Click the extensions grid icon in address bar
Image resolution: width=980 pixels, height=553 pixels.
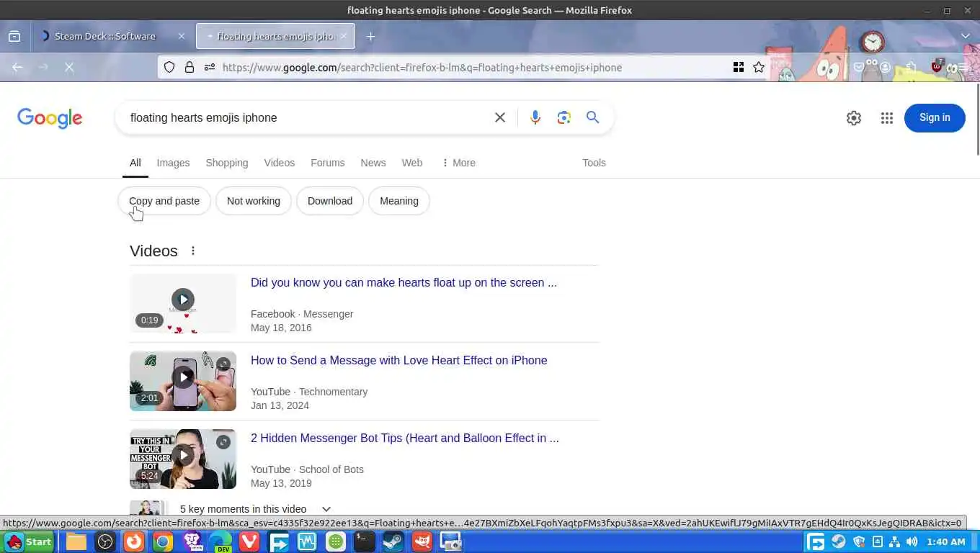[x=739, y=67]
